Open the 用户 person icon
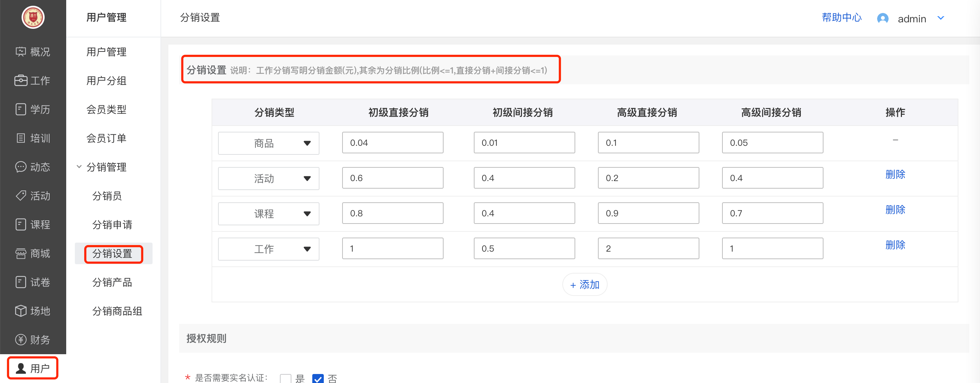This screenshot has height=383, width=980. coord(21,368)
